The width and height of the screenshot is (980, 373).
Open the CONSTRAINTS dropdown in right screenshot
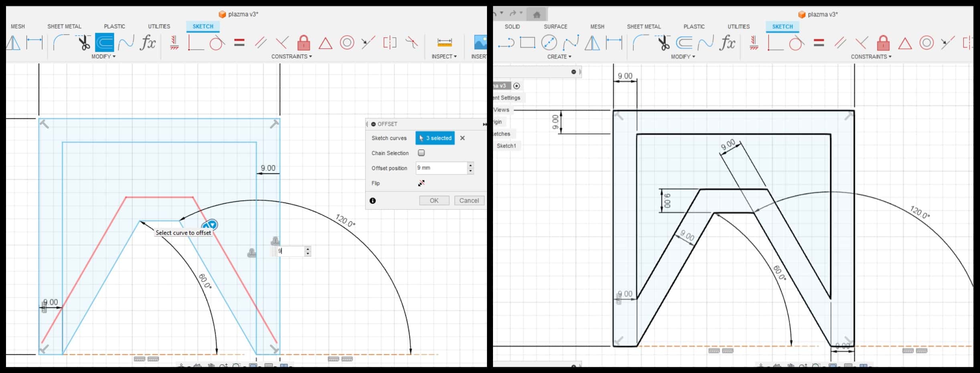click(871, 57)
